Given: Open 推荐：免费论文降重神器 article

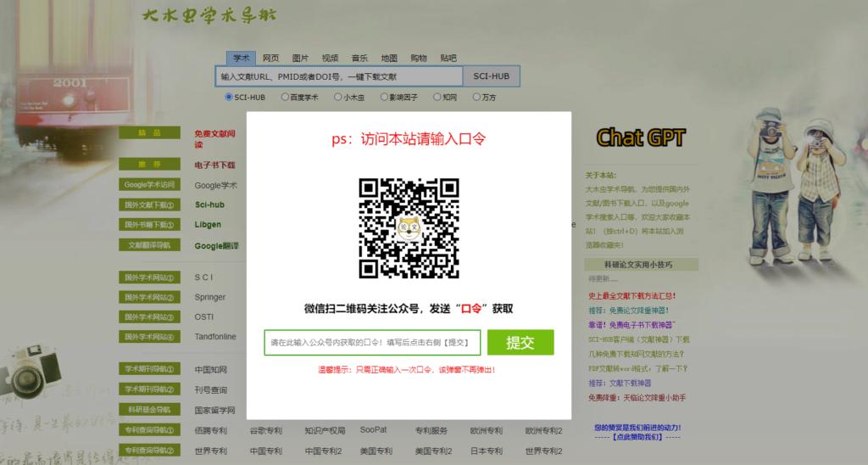Looking at the screenshot, I should (x=628, y=311).
